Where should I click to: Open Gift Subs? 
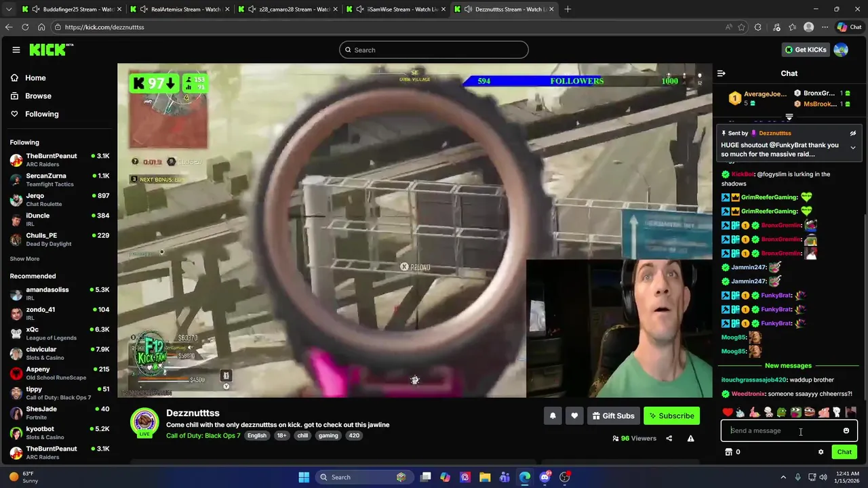coord(613,416)
